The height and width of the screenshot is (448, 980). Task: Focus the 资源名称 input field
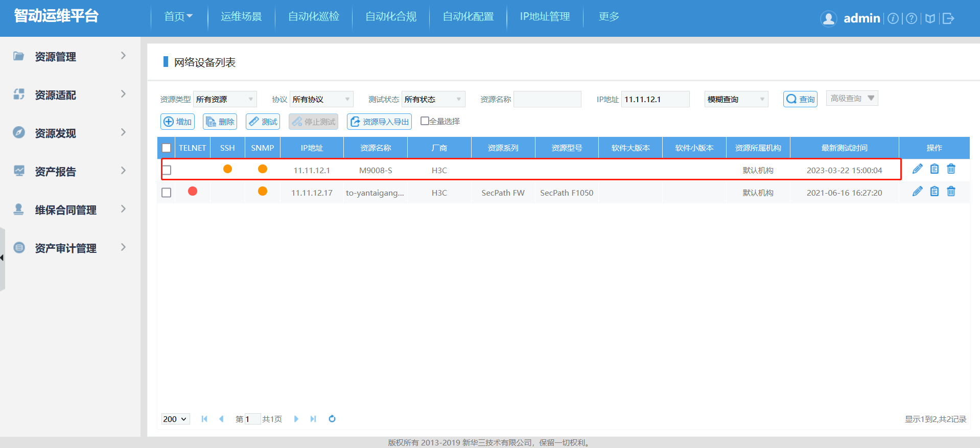(x=547, y=99)
